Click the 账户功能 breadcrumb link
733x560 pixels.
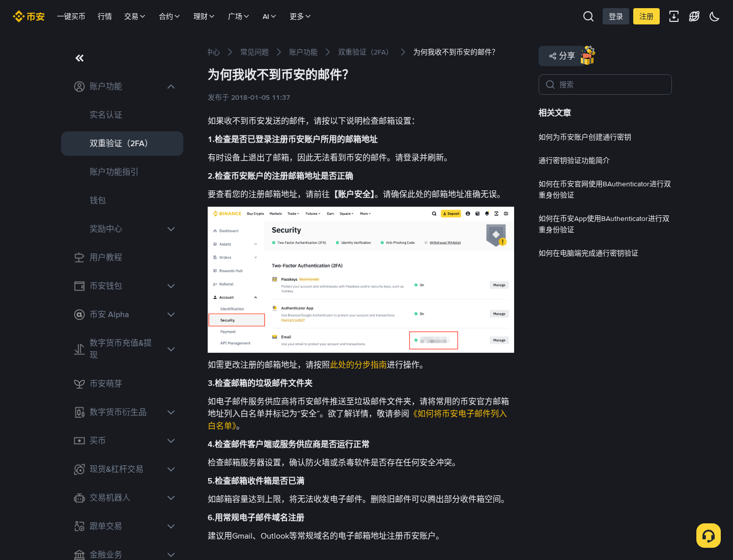303,52
